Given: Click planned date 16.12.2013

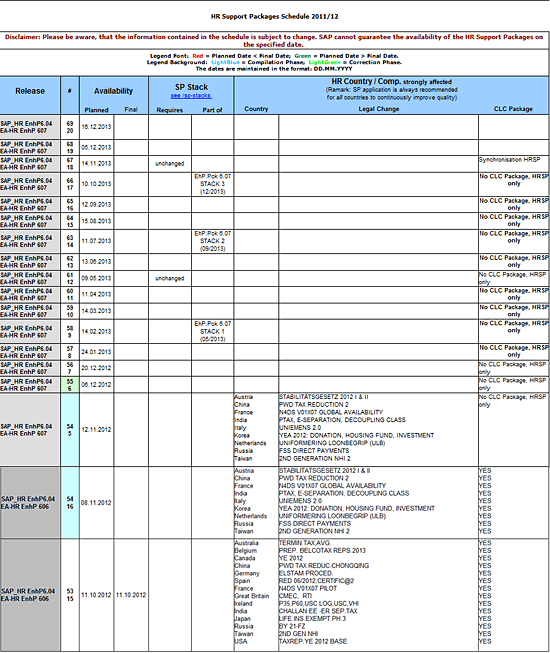Looking at the screenshot, I should (96, 127).
